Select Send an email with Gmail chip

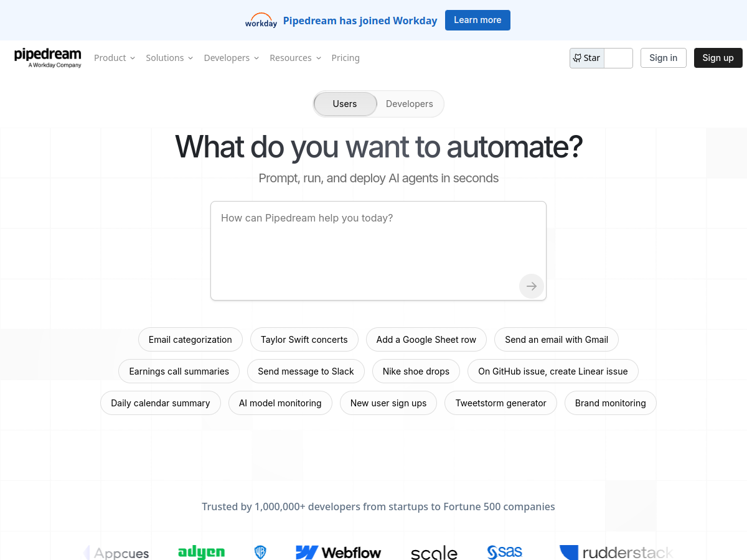pos(557,340)
